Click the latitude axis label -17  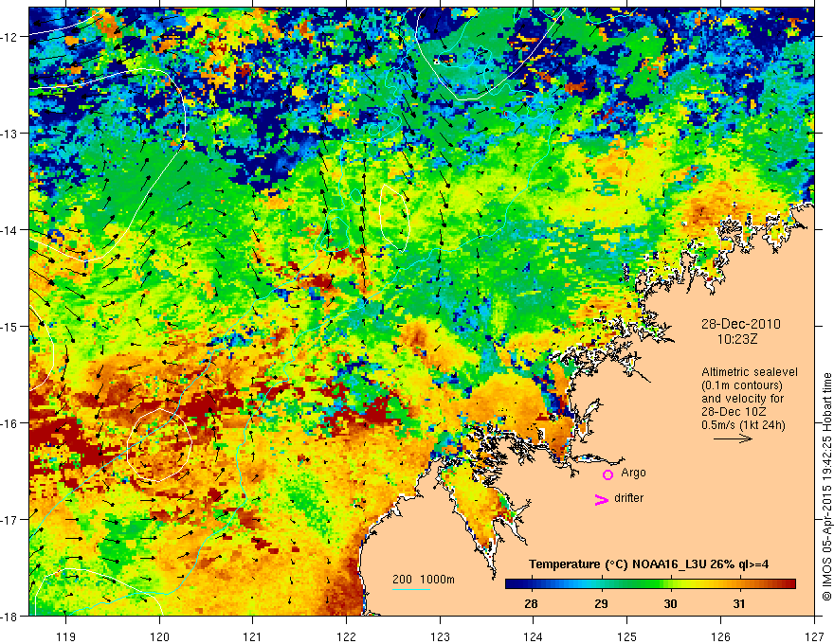coord(9,519)
